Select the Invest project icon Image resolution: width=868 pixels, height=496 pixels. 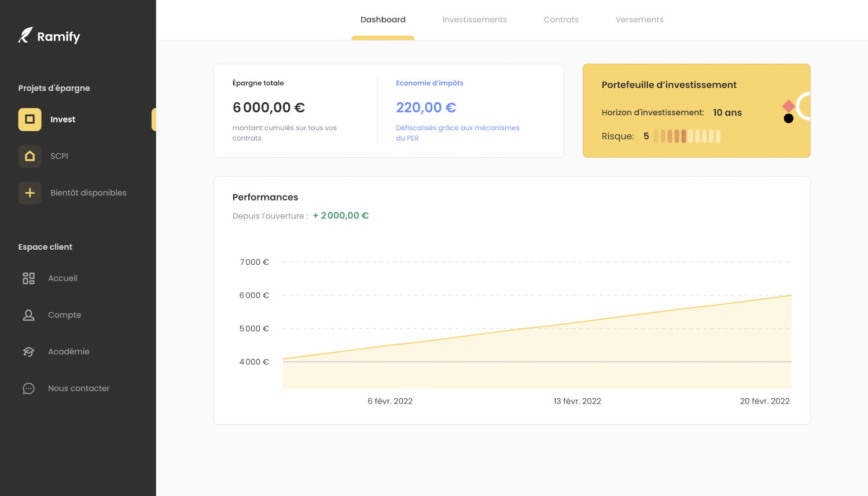pyautogui.click(x=30, y=119)
